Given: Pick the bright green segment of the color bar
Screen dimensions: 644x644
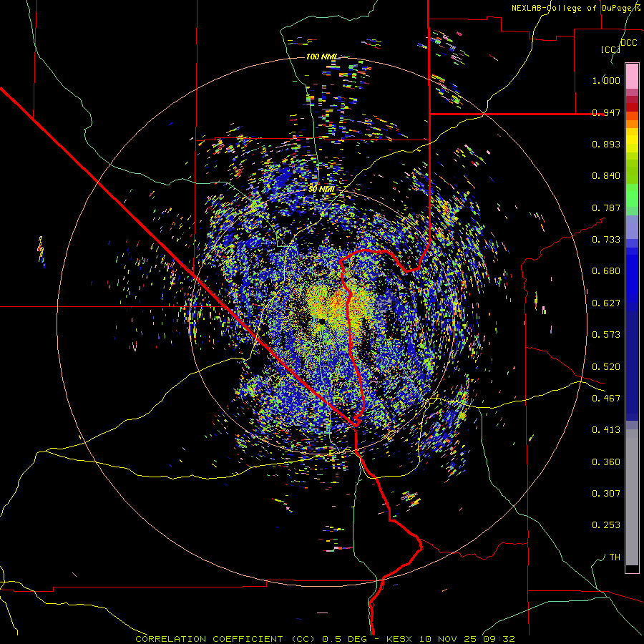Looking at the screenshot, I should pos(632,195).
